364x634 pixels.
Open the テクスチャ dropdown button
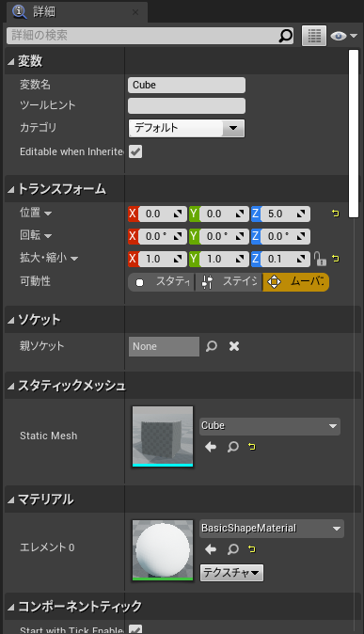231,573
